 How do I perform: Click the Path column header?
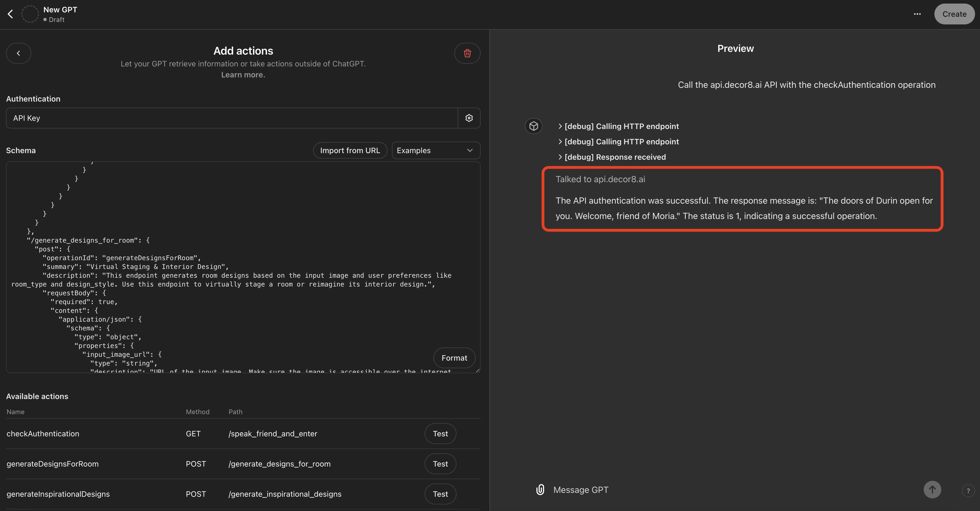pyautogui.click(x=235, y=412)
